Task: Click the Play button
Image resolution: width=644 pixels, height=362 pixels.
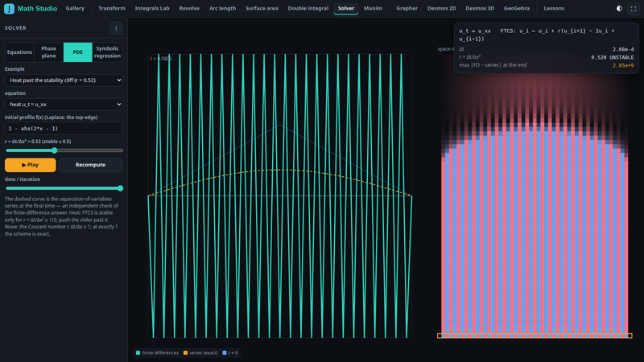Action: point(31,165)
